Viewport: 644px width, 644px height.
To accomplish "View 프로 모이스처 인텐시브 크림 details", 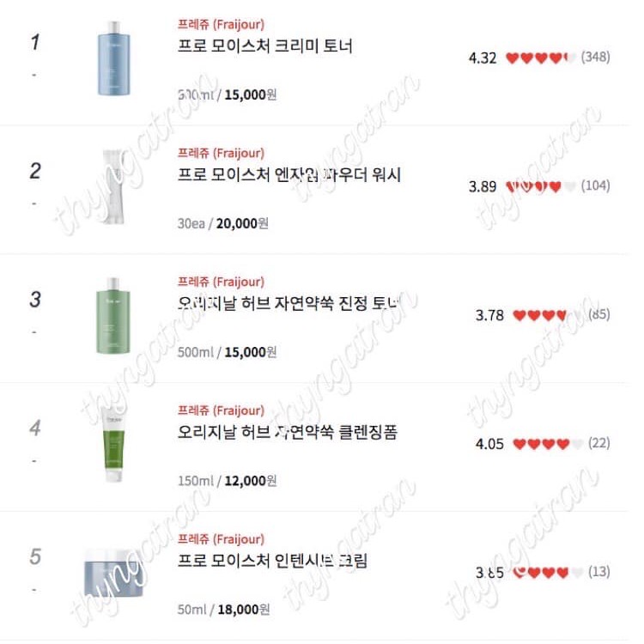I will coord(276,562).
